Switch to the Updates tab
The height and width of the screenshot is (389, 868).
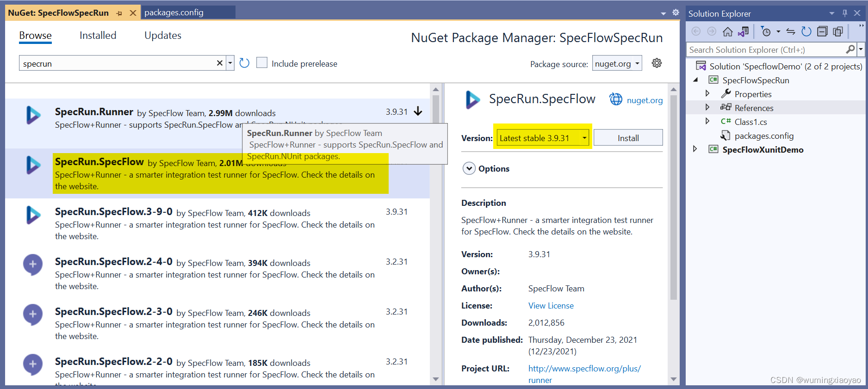click(163, 36)
